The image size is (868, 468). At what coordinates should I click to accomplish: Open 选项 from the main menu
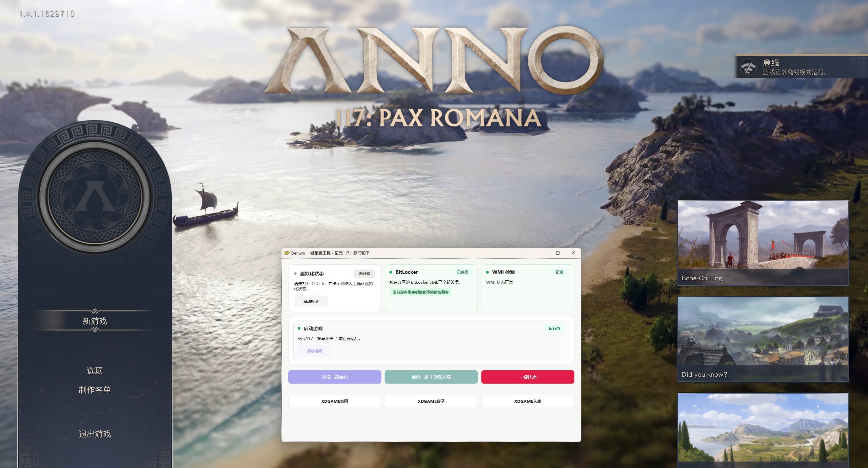94,371
